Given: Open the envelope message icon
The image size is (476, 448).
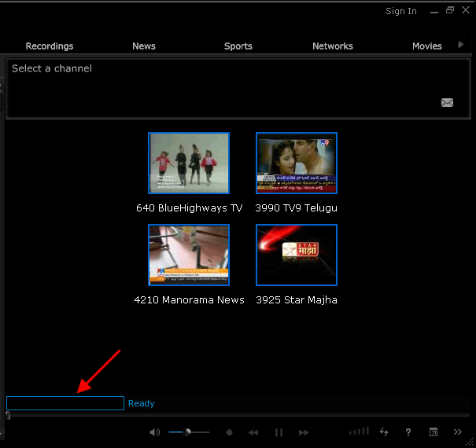Looking at the screenshot, I should point(447,102).
